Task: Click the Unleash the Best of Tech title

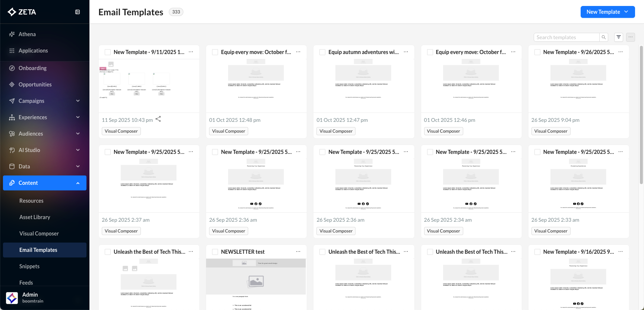Action: [149, 252]
